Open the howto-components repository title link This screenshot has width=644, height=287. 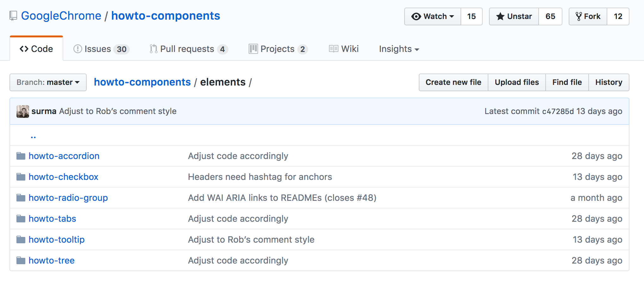165,16
